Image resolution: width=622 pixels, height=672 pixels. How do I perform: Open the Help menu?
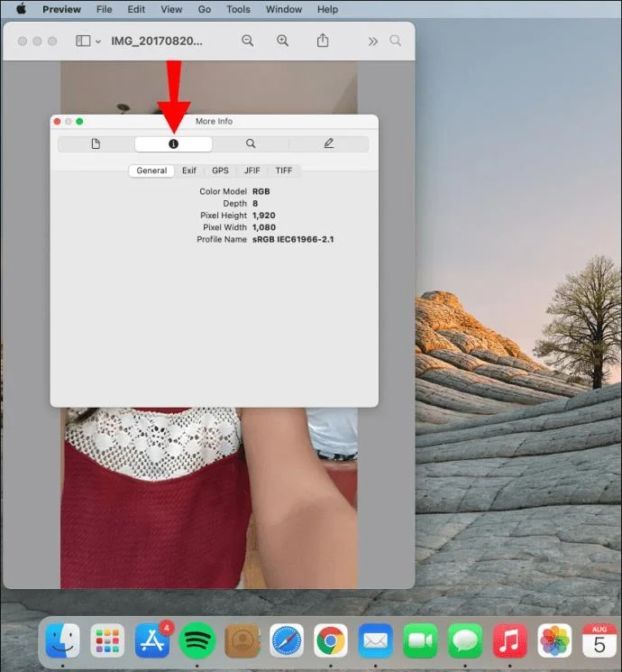[328, 9]
